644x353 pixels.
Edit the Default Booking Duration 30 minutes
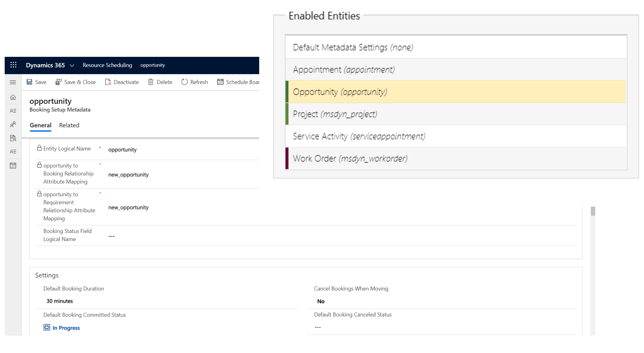pos(60,301)
